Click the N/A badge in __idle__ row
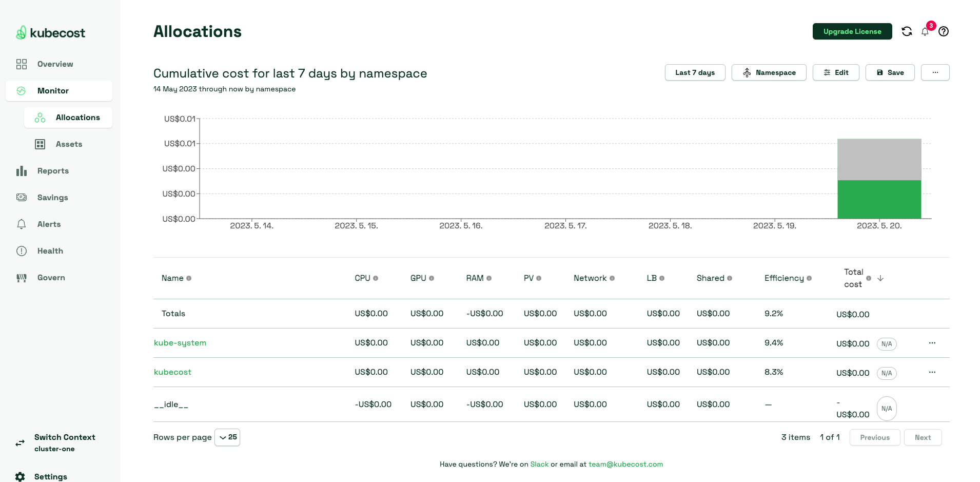The height and width of the screenshot is (482, 980). 887,409
